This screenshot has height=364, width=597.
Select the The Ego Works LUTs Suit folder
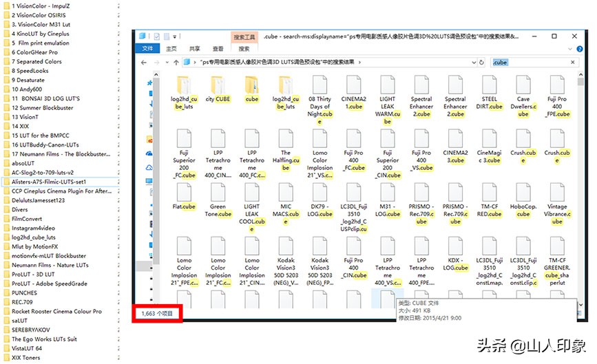[40, 339]
